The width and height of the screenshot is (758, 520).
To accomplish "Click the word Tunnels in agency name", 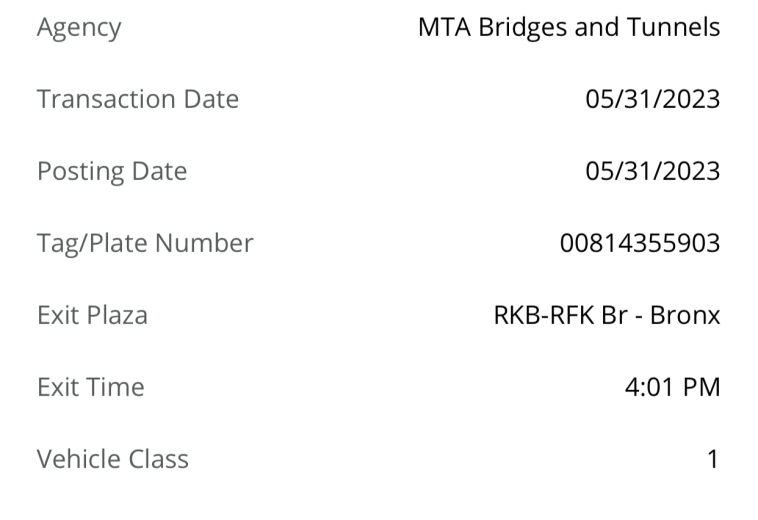I will coord(673,27).
